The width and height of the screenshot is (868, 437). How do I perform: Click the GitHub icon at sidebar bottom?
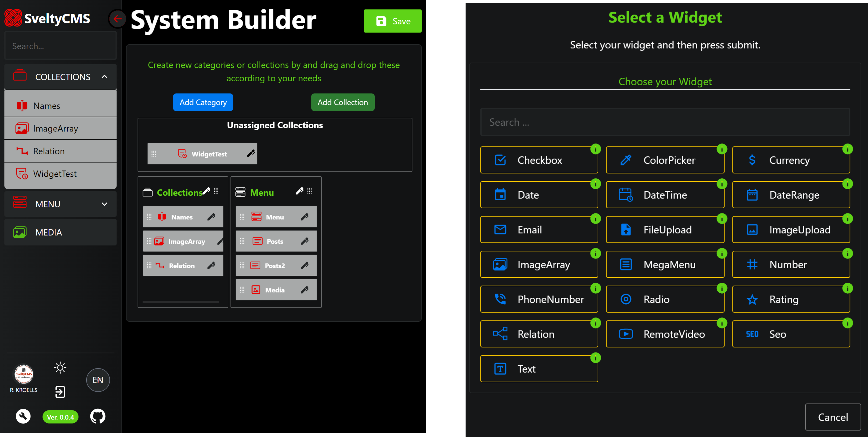(x=98, y=416)
